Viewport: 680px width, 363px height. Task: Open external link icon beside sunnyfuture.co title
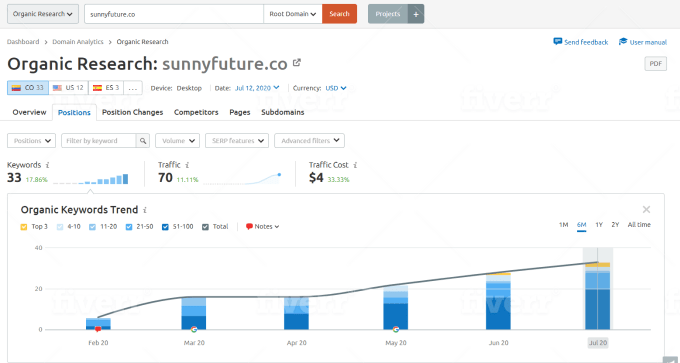pos(297,63)
